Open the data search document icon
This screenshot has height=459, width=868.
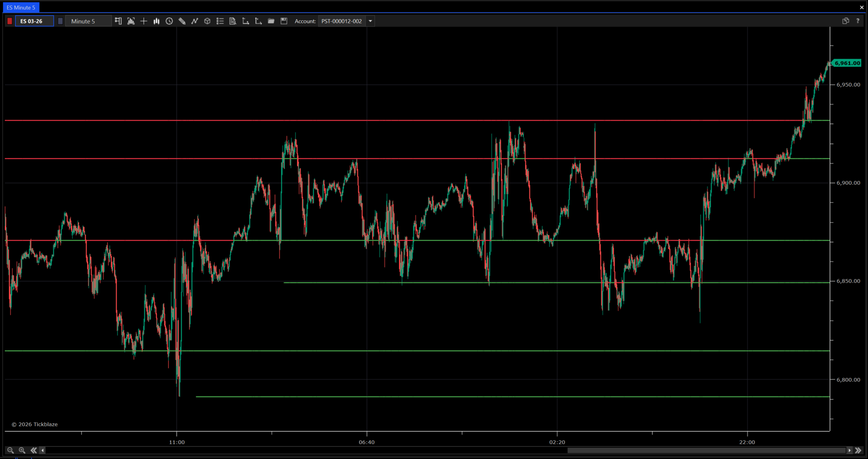pyautogui.click(x=233, y=21)
